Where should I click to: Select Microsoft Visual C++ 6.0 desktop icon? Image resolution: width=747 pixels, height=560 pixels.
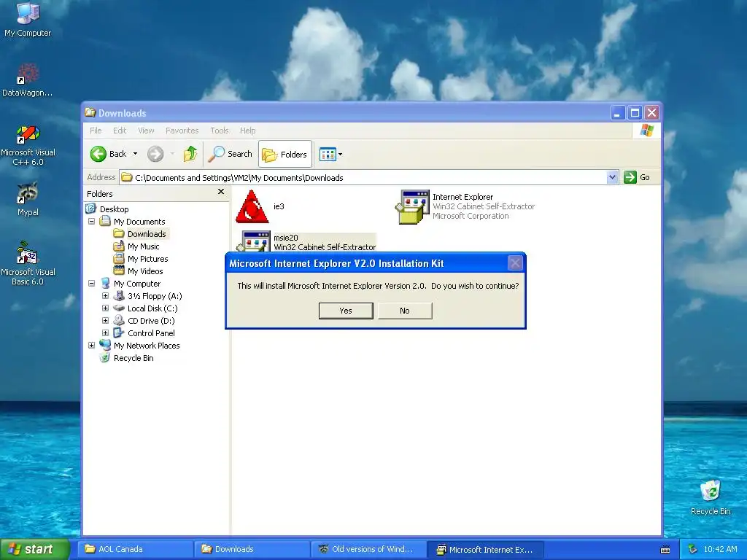click(x=28, y=145)
